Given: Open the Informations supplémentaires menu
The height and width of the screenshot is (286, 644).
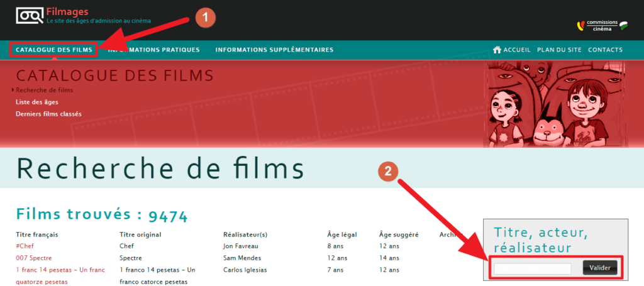Looking at the screenshot, I should click(x=274, y=50).
